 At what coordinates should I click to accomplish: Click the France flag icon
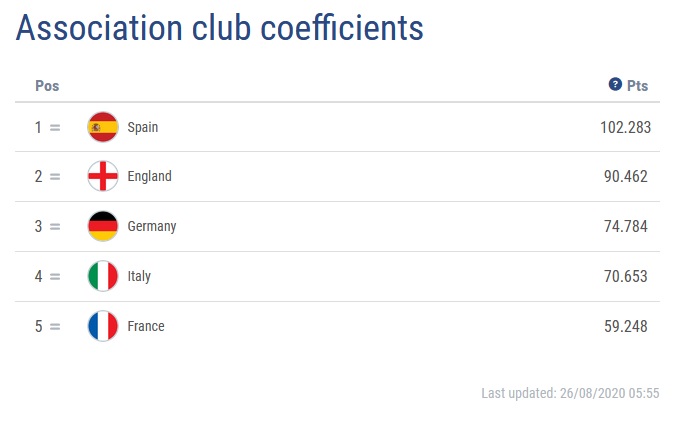103,326
